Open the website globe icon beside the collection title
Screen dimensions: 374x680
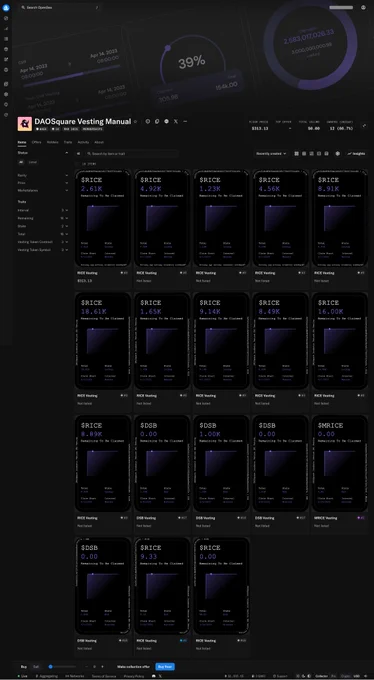tap(167, 121)
